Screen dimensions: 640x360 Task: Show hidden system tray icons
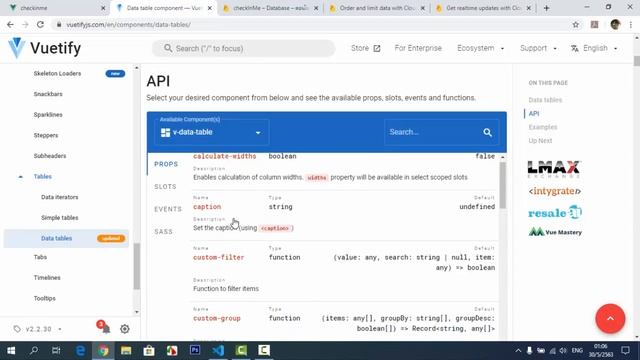click(x=518, y=351)
